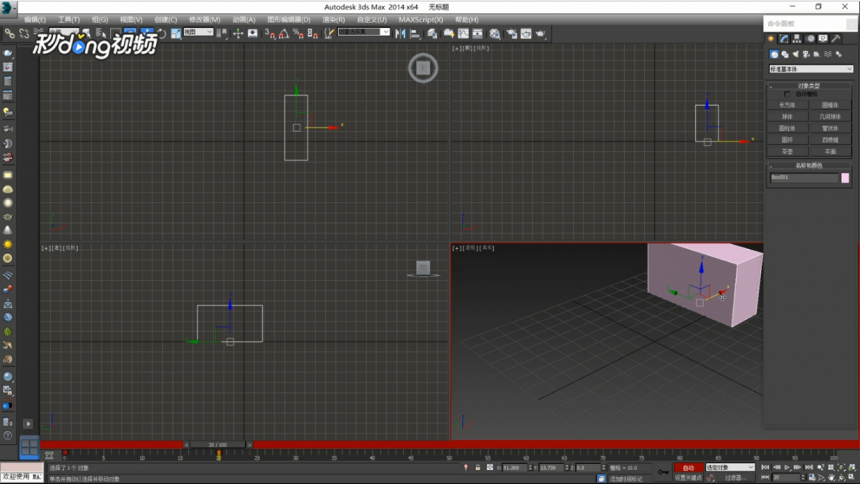Open the pink object color swatch
This screenshot has height=484, width=860.
click(845, 177)
